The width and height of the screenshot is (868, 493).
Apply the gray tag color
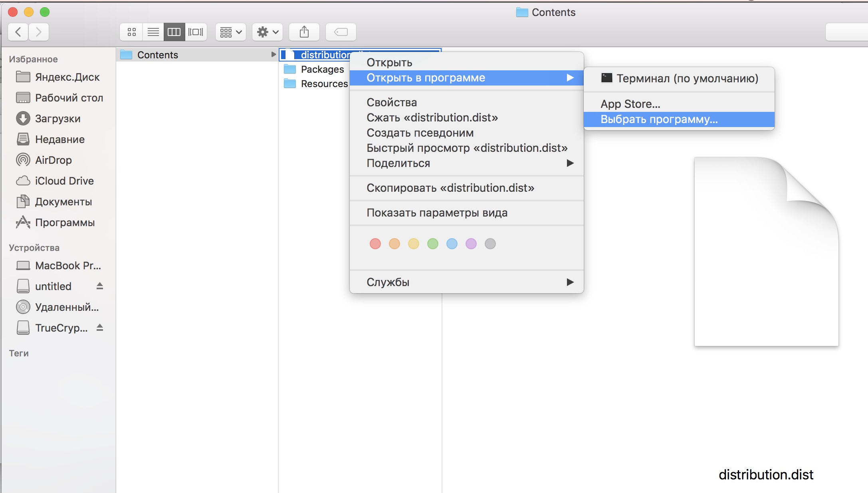490,244
